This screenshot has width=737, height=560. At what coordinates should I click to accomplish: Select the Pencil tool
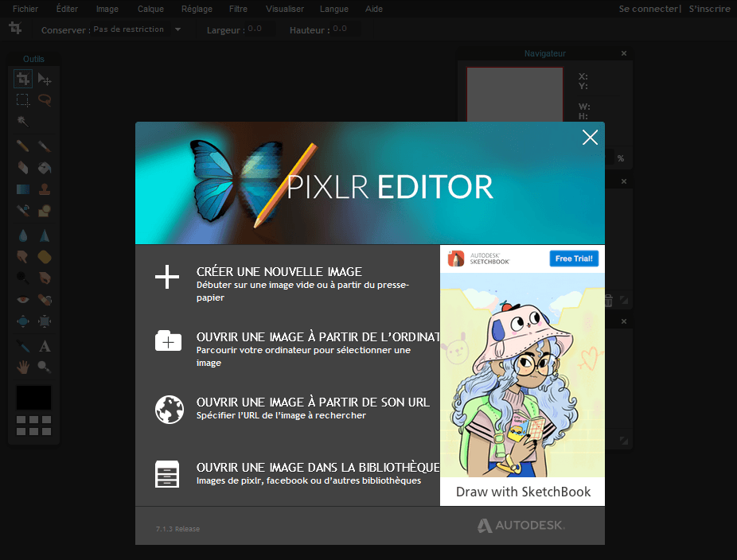pyautogui.click(x=22, y=146)
